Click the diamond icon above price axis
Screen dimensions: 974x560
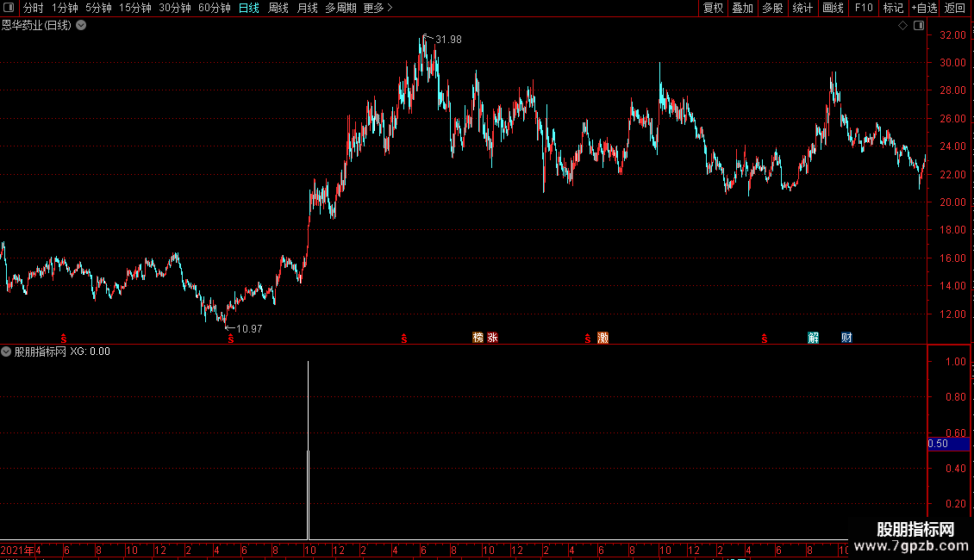coord(902,26)
